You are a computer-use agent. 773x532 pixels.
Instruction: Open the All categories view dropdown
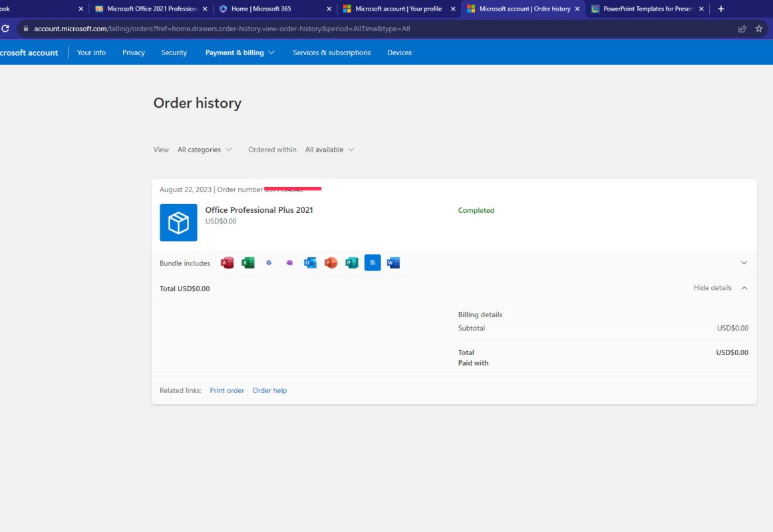click(x=204, y=150)
